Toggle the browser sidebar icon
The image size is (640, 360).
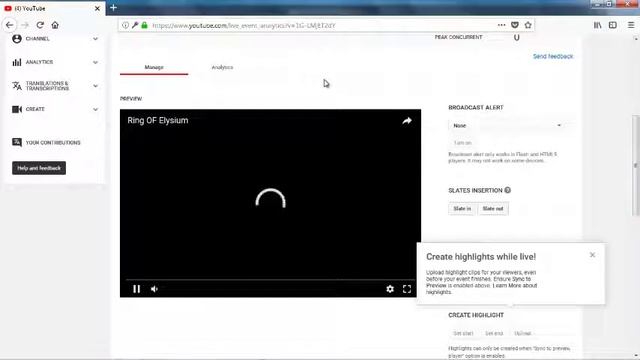[613, 25]
